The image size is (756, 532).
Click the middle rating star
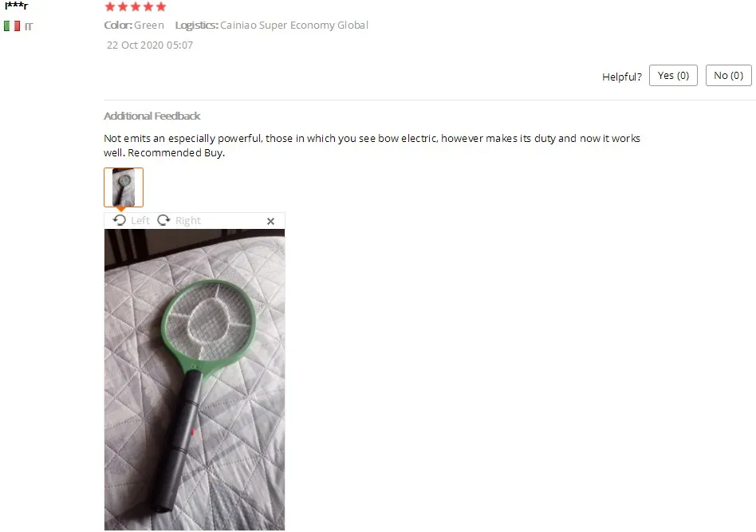pos(136,6)
